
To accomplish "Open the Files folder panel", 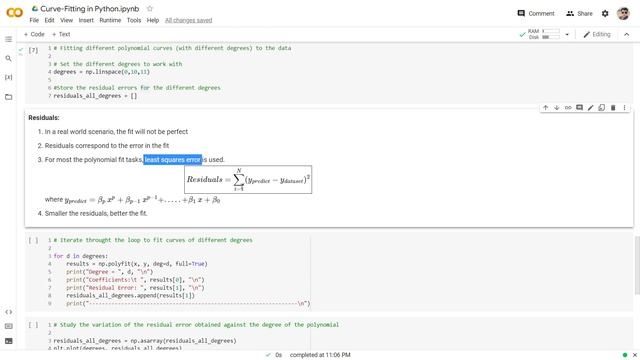I will 9,97.
